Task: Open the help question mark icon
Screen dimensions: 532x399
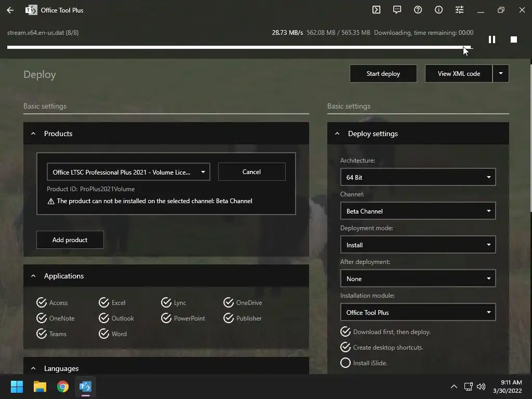Action: coord(418,10)
